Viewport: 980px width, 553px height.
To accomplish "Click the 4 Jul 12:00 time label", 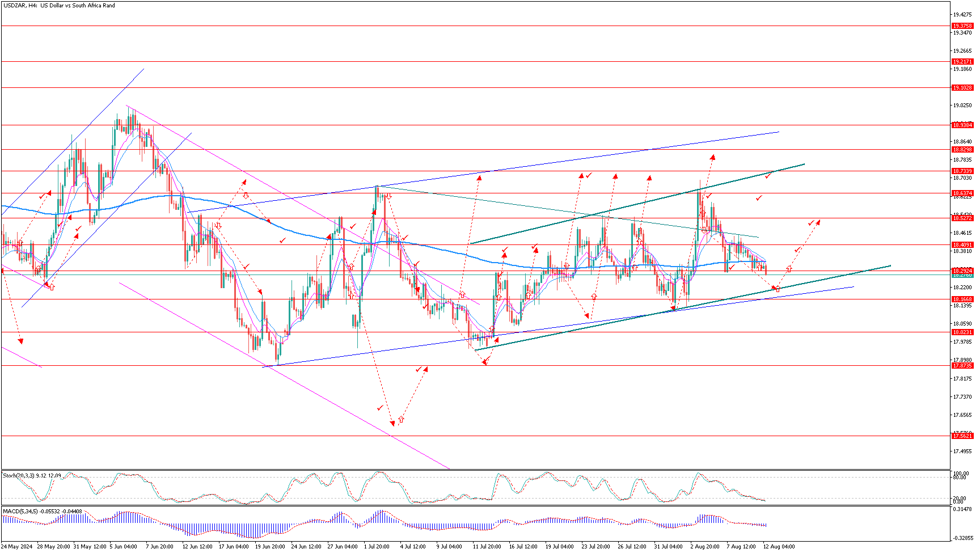I will [413, 547].
